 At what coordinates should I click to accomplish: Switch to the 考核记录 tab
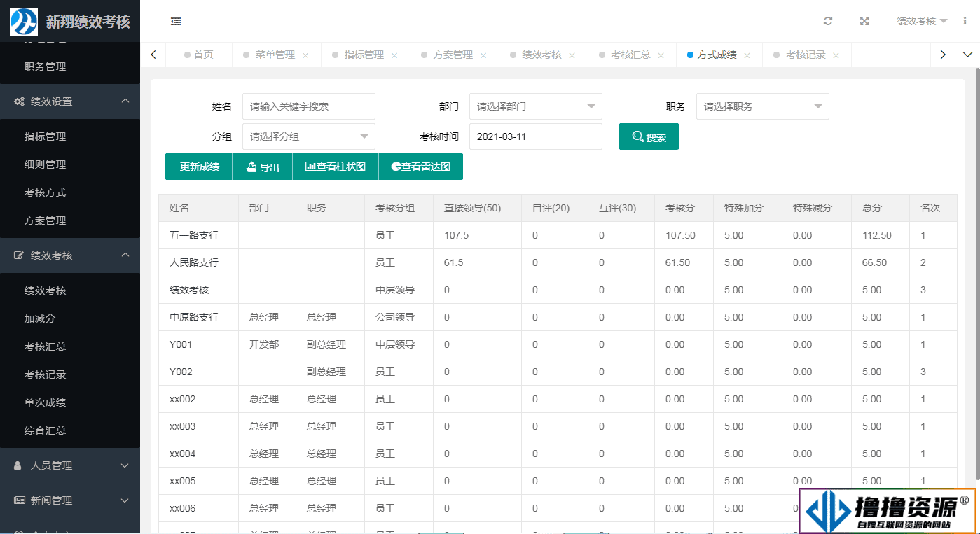(x=806, y=55)
